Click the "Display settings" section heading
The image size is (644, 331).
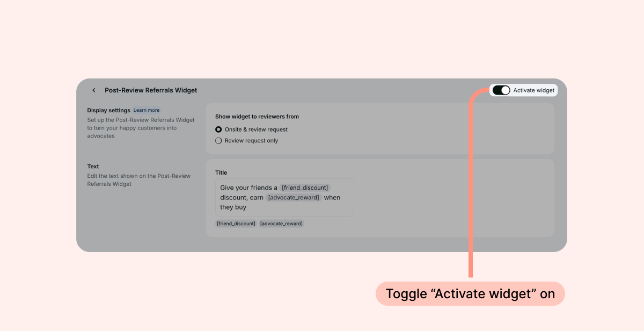click(108, 110)
